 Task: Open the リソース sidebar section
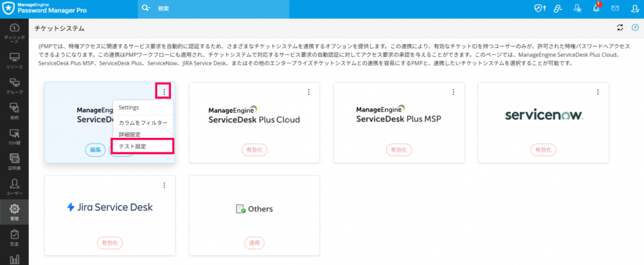pos(14,61)
